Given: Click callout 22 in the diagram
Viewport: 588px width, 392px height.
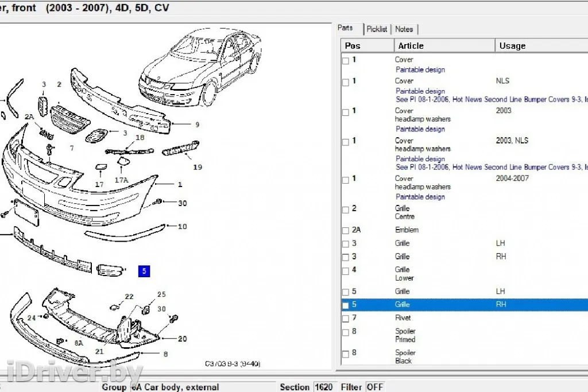Looking at the screenshot, I should pyautogui.click(x=129, y=297).
